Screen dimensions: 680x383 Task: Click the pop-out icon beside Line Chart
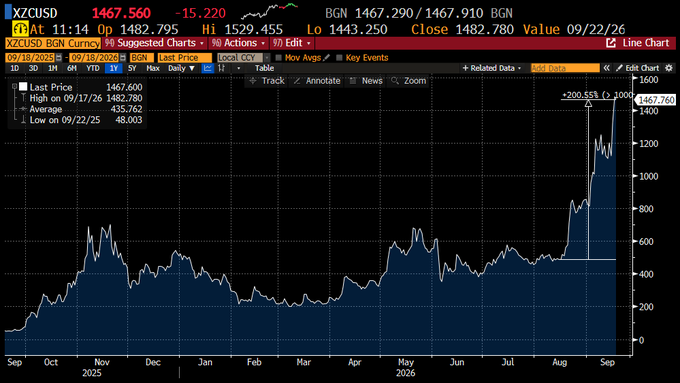(x=611, y=43)
